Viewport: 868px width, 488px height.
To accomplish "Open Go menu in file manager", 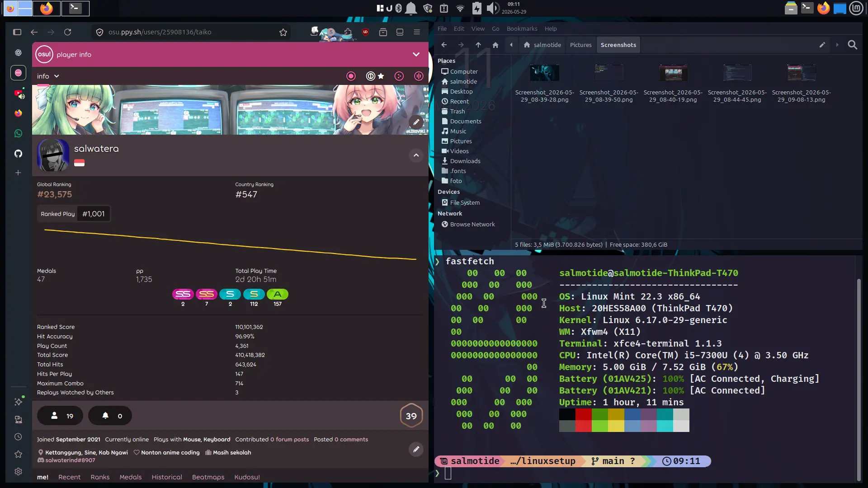I will 495,28.
